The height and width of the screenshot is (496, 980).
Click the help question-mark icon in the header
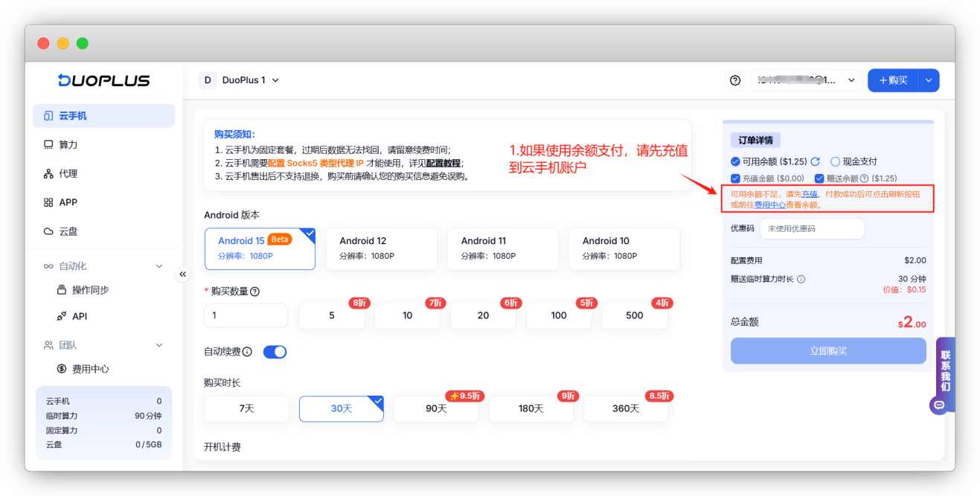(x=735, y=80)
